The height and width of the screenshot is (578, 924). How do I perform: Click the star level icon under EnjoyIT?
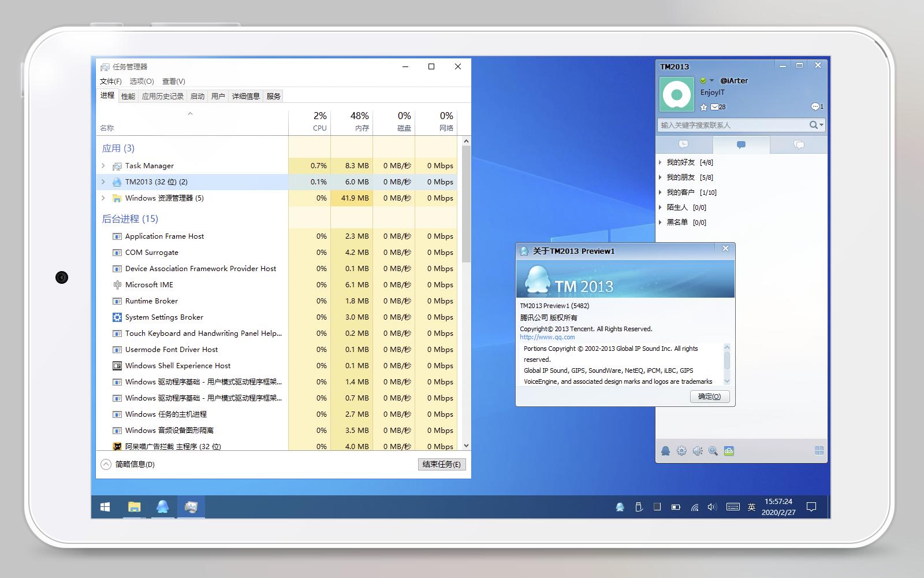pyautogui.click(x=703, y=107)
